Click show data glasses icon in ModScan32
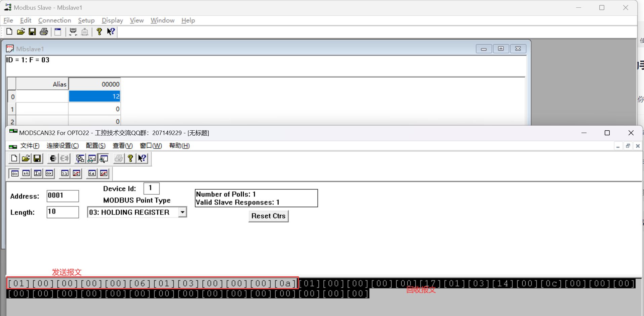Screen dimensions: 644x316 click(x=92, y=158)
